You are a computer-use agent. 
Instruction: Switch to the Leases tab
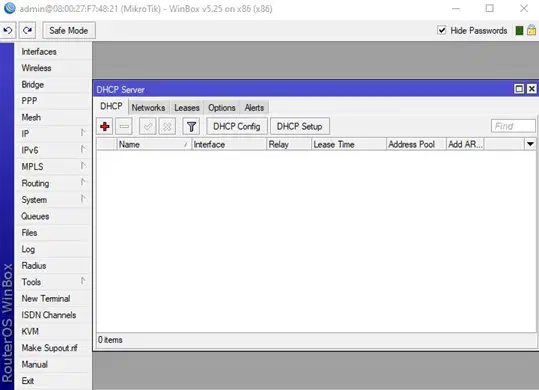[x=187, y=108]
